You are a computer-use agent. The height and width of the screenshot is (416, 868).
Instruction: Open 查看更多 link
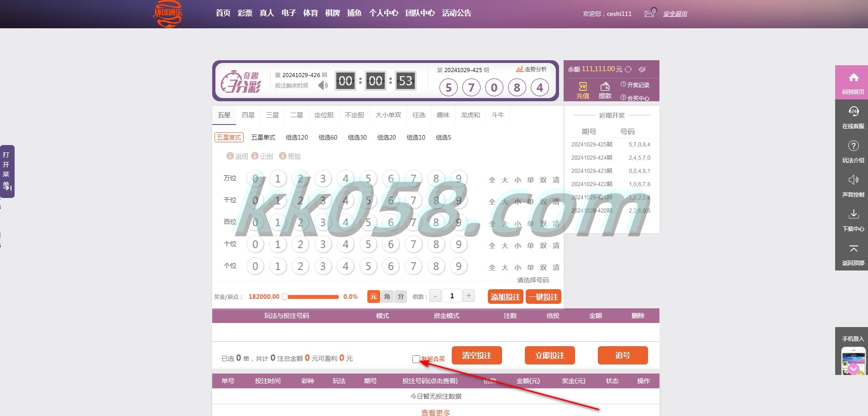click(436, 412)
